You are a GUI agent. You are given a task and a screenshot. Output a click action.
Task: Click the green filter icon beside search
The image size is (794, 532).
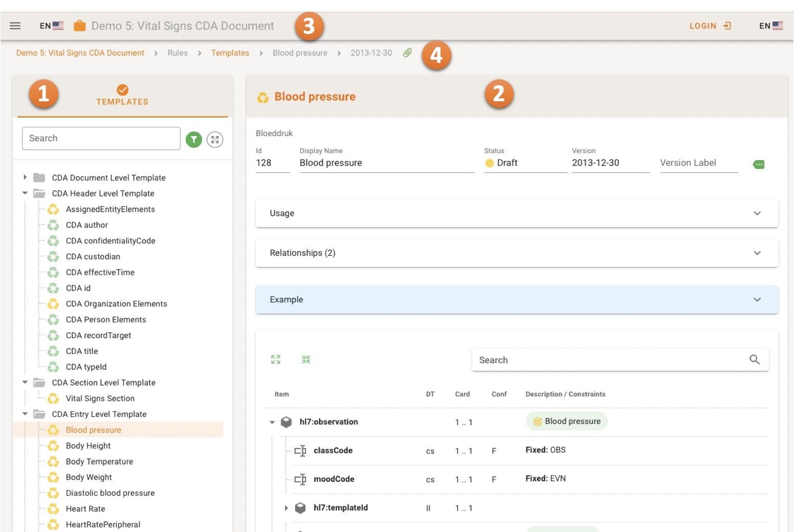[x=194, y=139]
